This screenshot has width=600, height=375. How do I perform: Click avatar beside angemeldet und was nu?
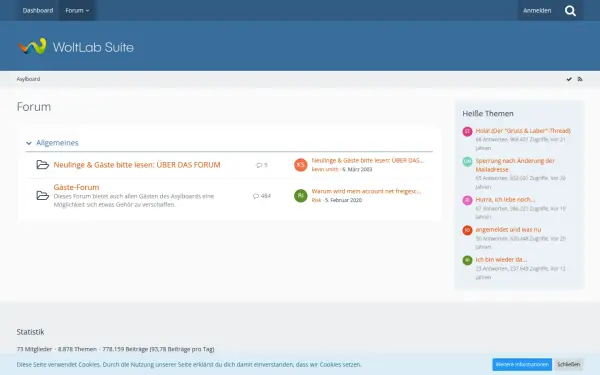click(x=467, y=230)
